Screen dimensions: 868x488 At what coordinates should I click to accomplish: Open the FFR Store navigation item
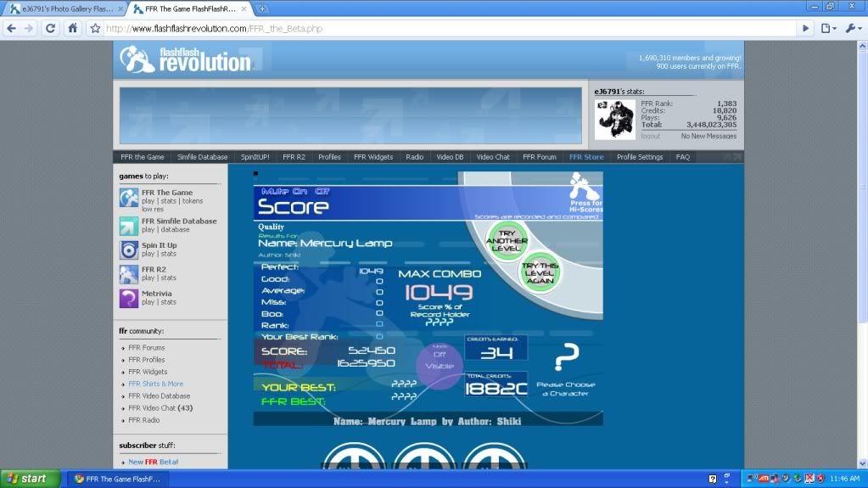point(586,157)
